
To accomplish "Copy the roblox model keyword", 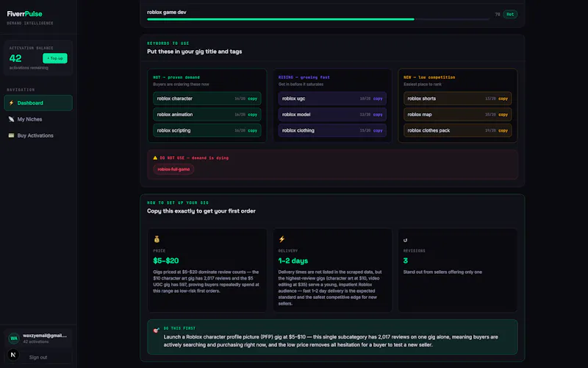I will [378, 115].
